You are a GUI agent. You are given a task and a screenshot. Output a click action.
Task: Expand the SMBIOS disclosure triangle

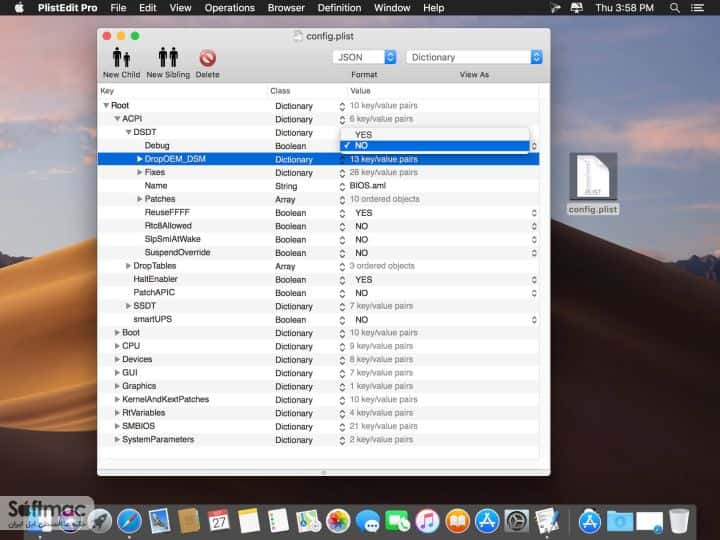point(117,426)
